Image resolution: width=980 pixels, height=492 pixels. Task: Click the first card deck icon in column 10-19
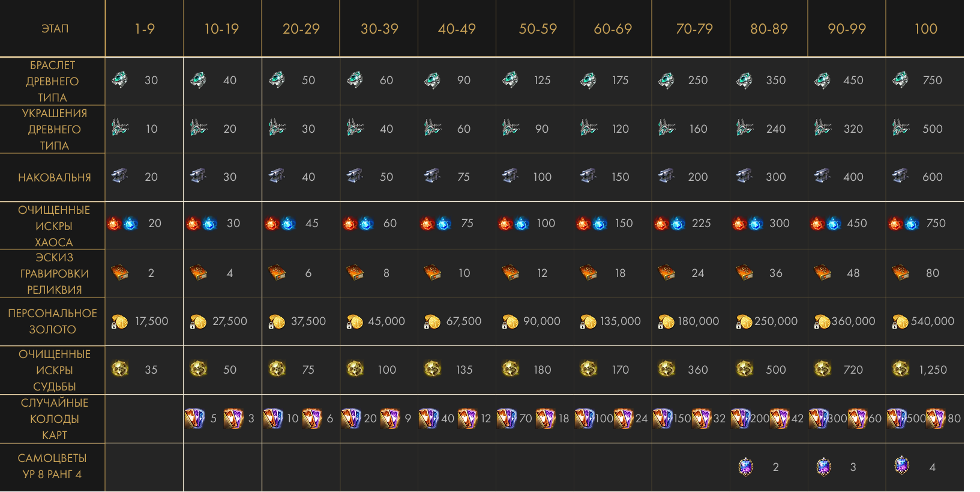(195, 418)
